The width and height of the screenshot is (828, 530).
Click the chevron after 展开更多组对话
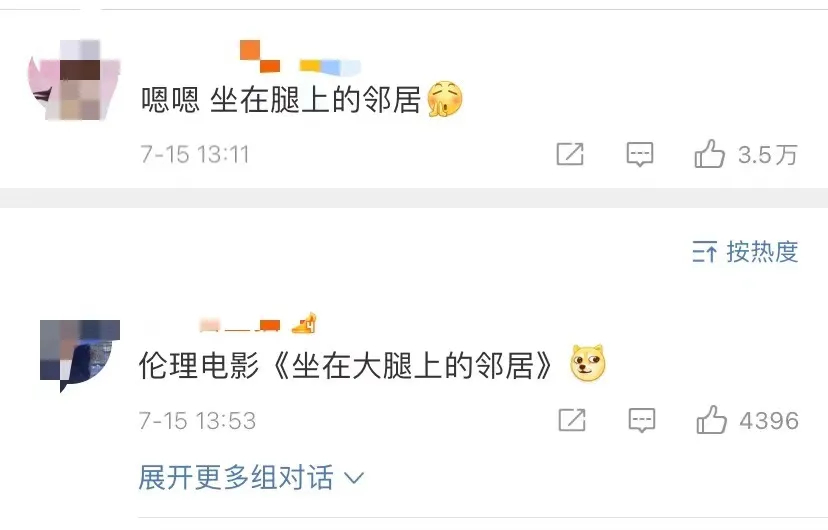pyautogui.click(x=354, y=478)
